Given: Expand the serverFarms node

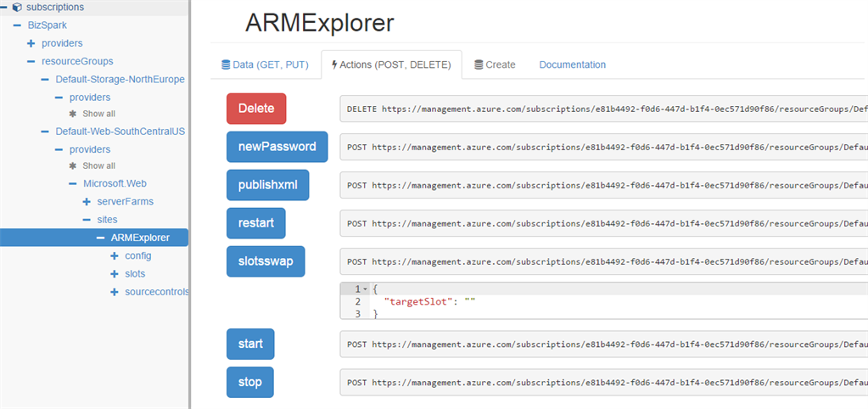Looking at the screenshot, I should pyautogui.click(x=87, y=201).
